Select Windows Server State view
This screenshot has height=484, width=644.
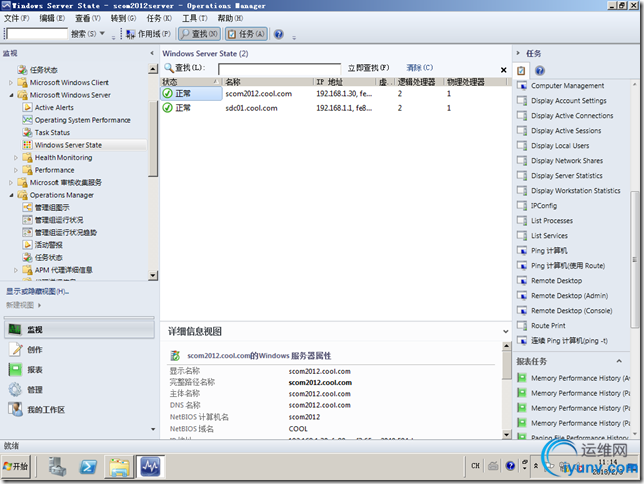click(68, 145)
